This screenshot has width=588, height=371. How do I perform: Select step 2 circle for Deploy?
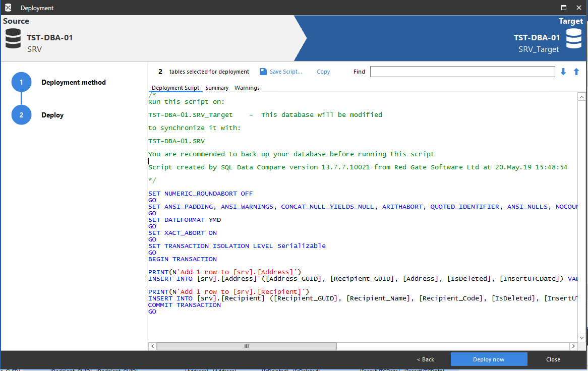click(x=21, y=114)
